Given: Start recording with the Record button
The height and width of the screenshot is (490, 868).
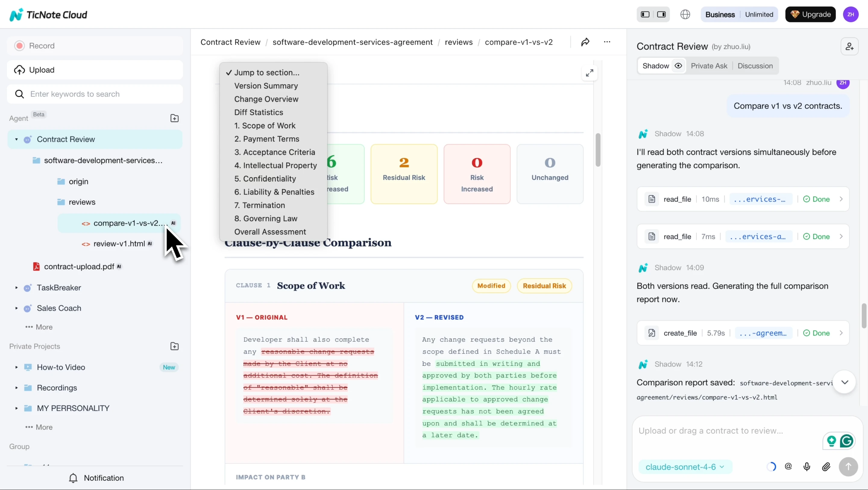Looking at the screenshot, I should click(x=95, y=46).
